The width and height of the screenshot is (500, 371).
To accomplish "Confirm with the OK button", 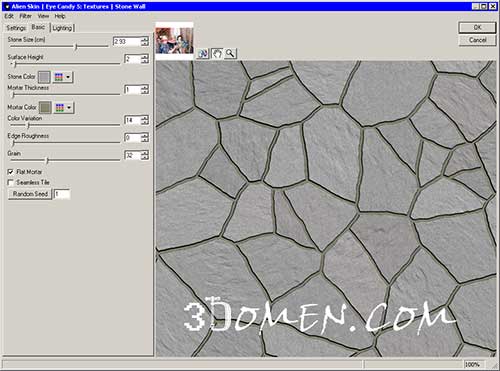I will [477, 27].
